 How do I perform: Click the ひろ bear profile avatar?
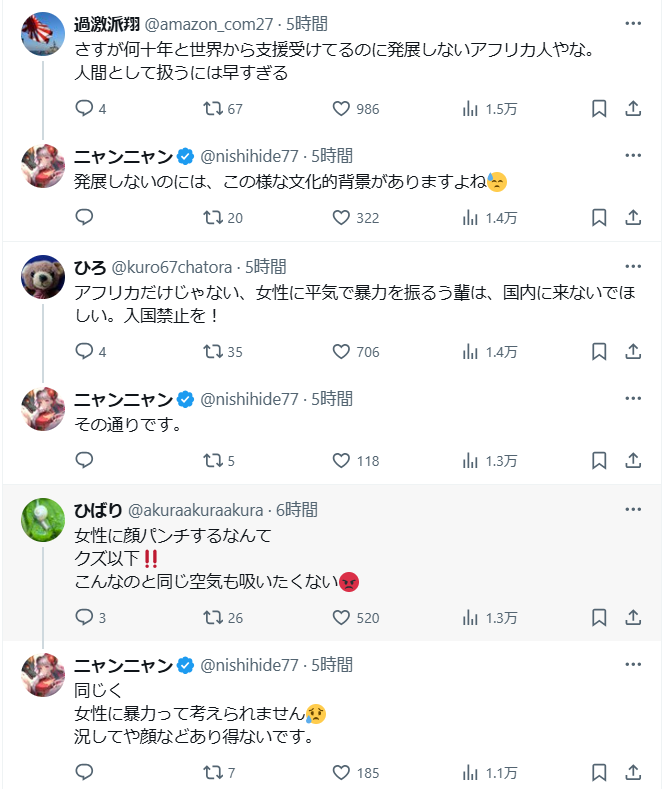(x=43, y=277)
